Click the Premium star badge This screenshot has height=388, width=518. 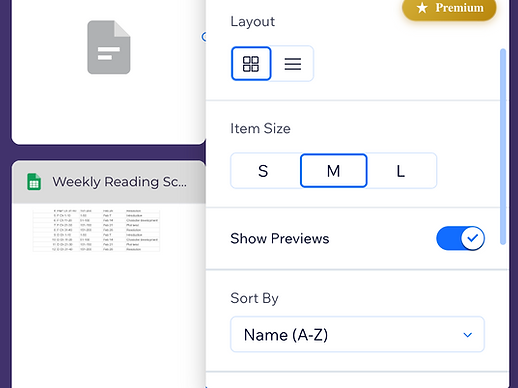pyautogui.click(x=449, y=8)
